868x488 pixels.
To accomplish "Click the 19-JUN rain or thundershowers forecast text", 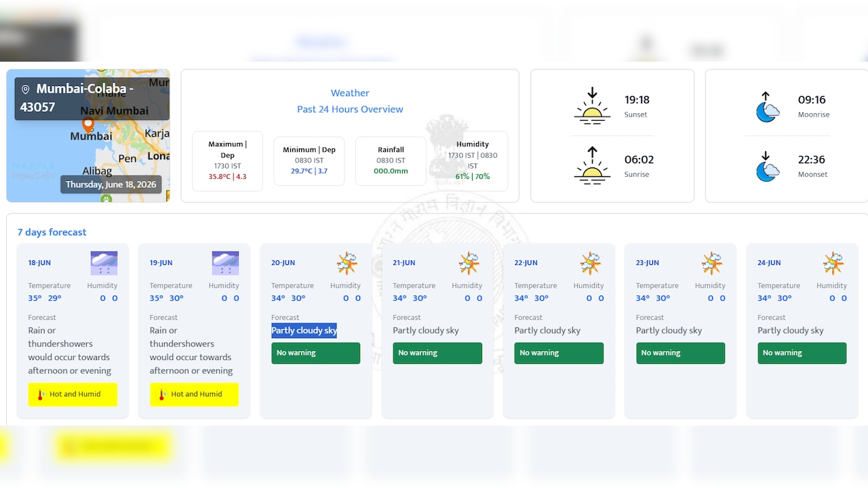I will click(191, 350).
